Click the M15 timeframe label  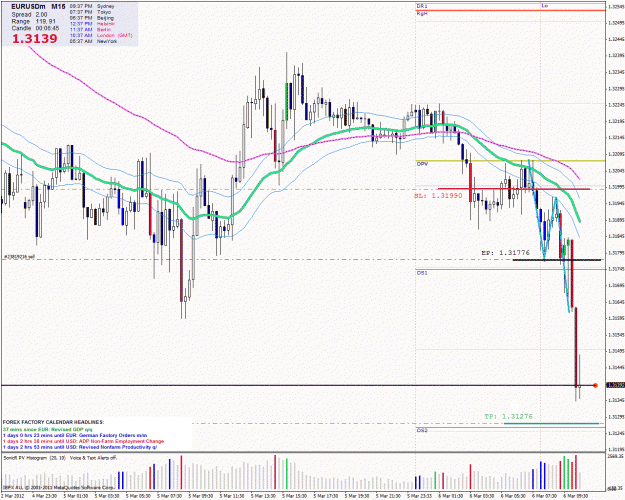[x=58, y=7]
